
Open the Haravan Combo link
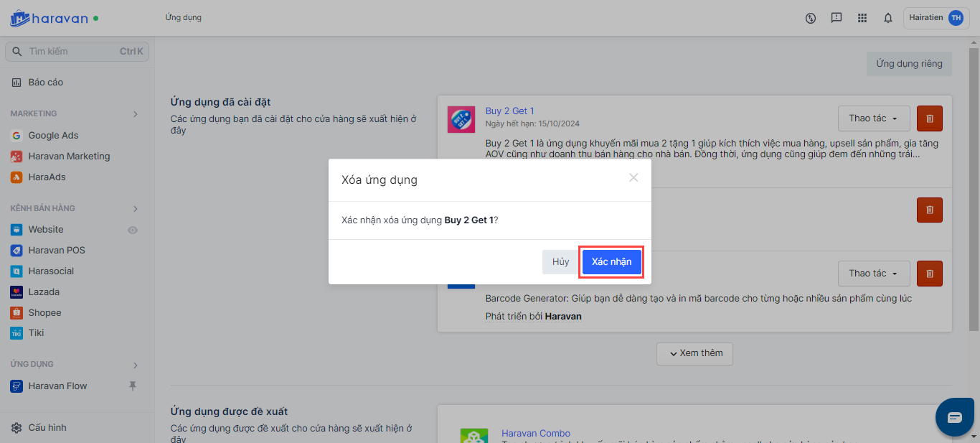pos(536,433)
